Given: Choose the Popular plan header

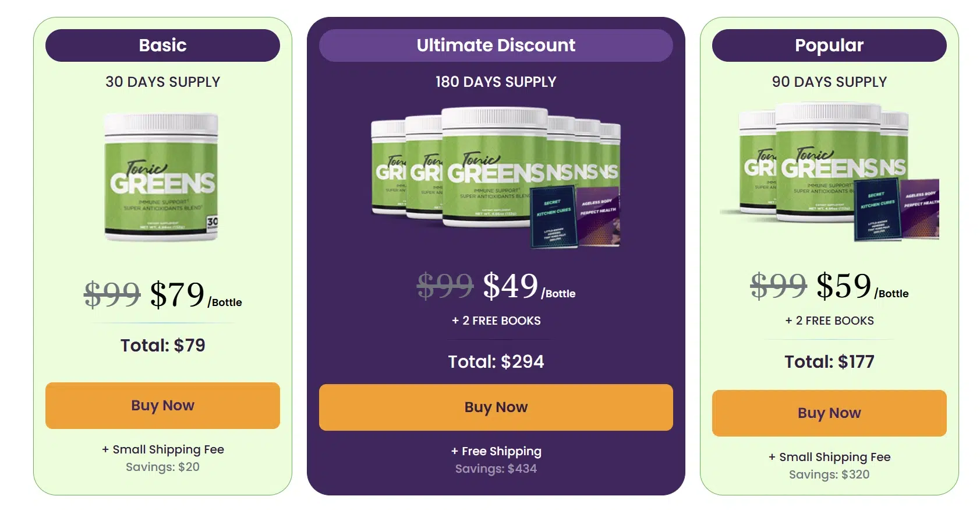Looking at the screenshot, I should (x=829, y=45).
